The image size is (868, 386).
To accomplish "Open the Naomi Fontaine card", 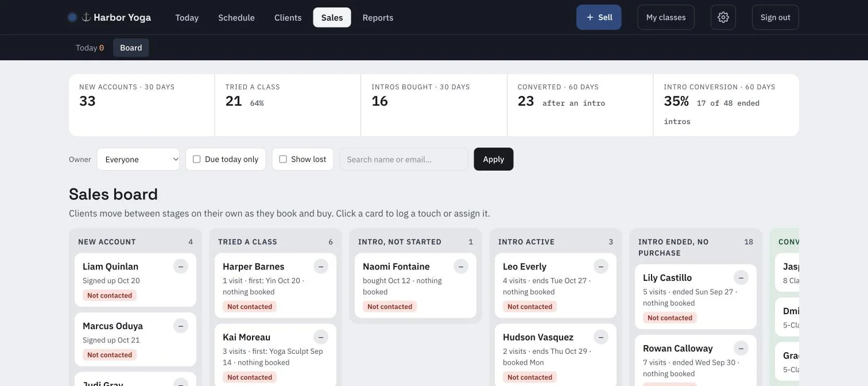I will [416, 285].
